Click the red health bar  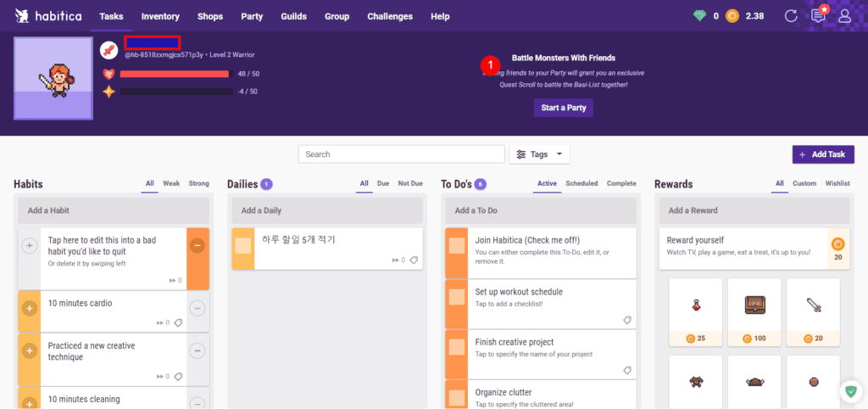[175, 74]
